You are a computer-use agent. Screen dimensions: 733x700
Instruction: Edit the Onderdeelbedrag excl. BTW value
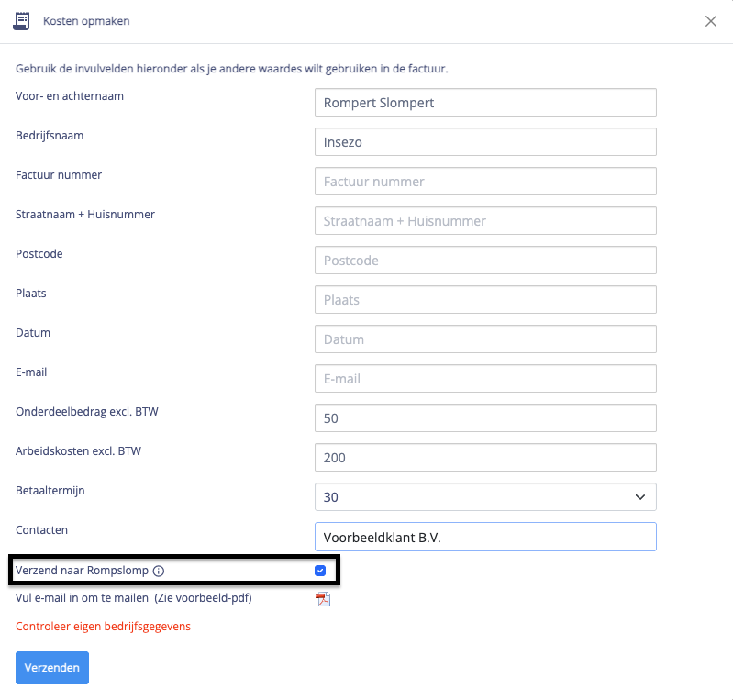coord(485,417)
